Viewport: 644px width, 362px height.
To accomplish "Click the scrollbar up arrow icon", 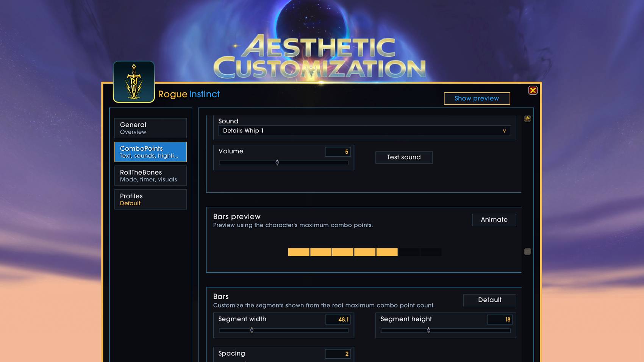I will tap(527, 119).
